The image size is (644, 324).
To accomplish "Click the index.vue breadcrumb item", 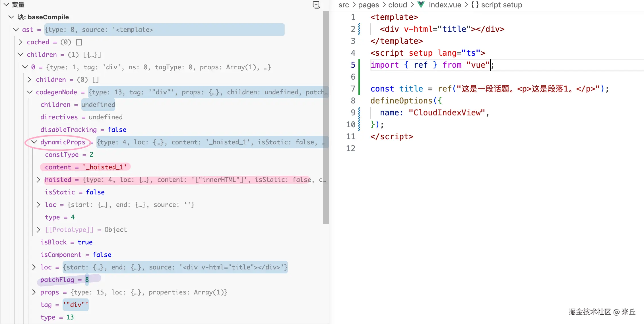I will point(445,5).
